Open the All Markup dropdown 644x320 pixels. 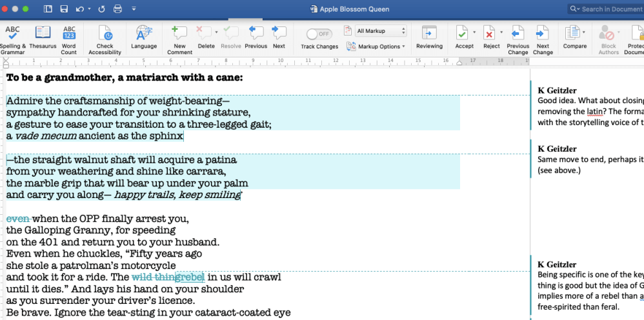[x=381, y=31]
